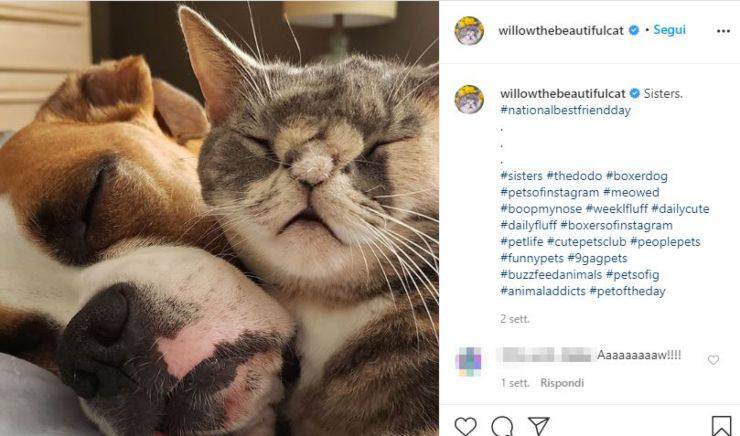
Task: Click the "2 sett." post timestamp
Action: click(x=515, y=319)
